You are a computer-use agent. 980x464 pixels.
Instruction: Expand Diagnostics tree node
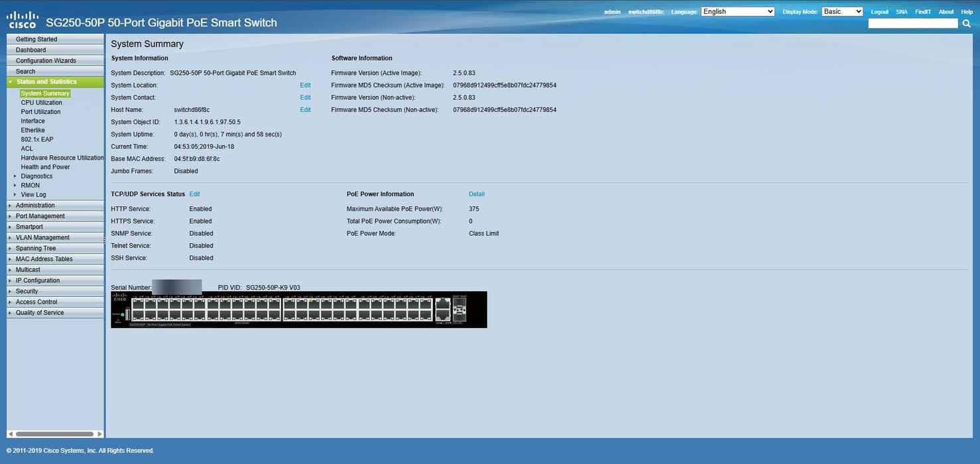coord(15,176)
